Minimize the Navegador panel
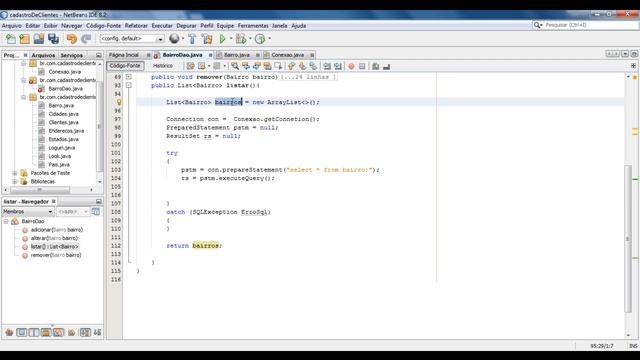This screenshot has height=360, width=640. (99, 201)
